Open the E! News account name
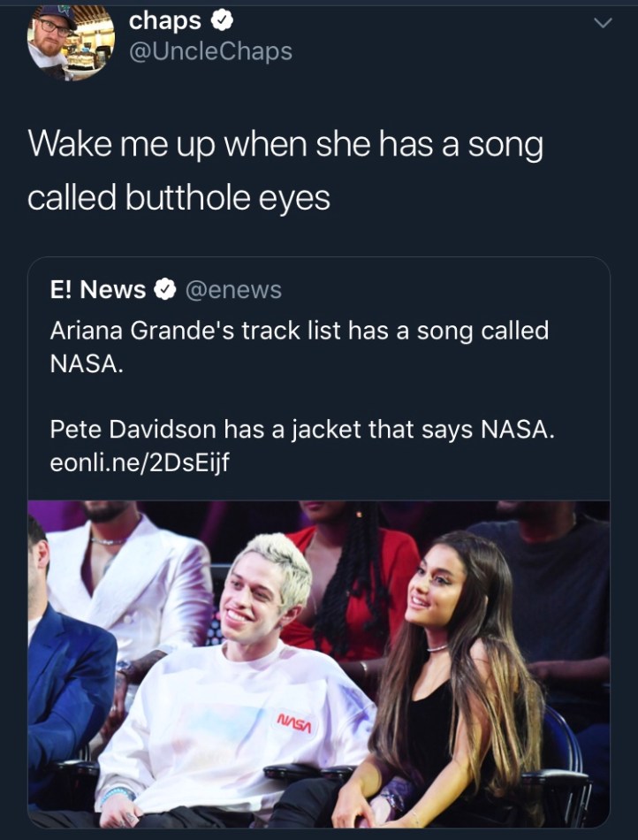This screenshot has height=840, width=638. coord(98,290)
